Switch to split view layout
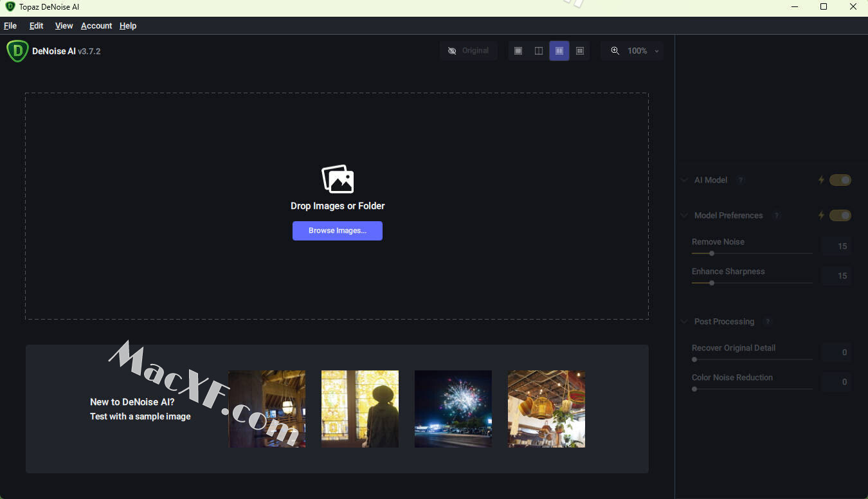The image size is (868, 499). [x=539, y=51]
